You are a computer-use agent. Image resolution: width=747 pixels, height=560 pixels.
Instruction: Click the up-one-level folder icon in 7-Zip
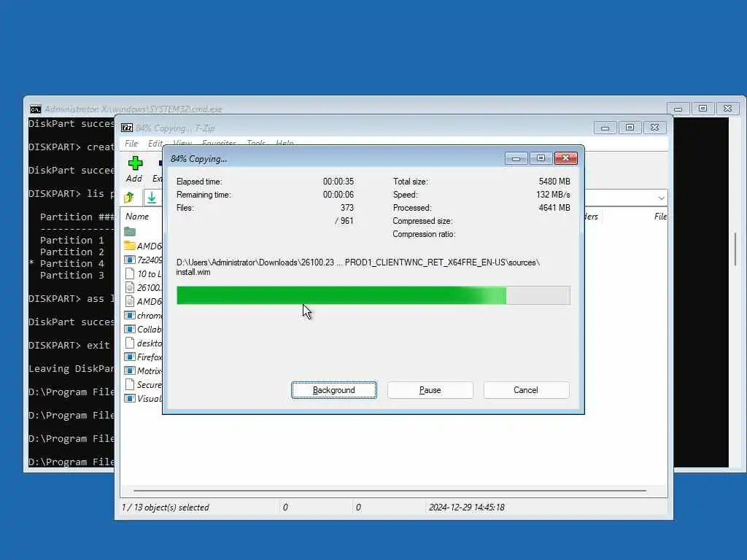[129, 197]
